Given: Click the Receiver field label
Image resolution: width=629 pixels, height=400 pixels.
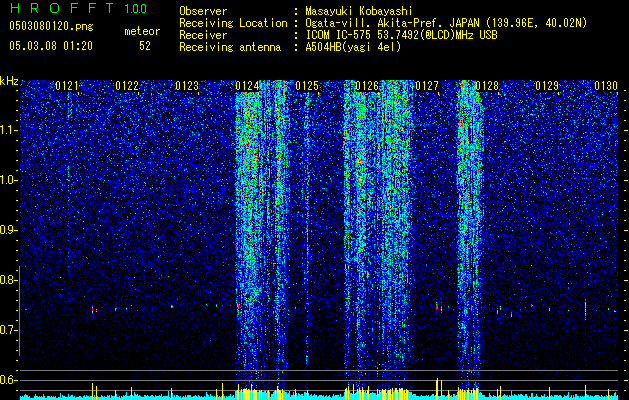Looking at the screenshot, I should pos(203,35).
